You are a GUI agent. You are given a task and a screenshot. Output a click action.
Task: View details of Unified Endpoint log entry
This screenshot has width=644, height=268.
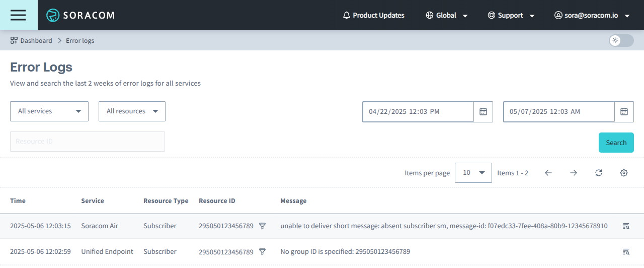626,251
